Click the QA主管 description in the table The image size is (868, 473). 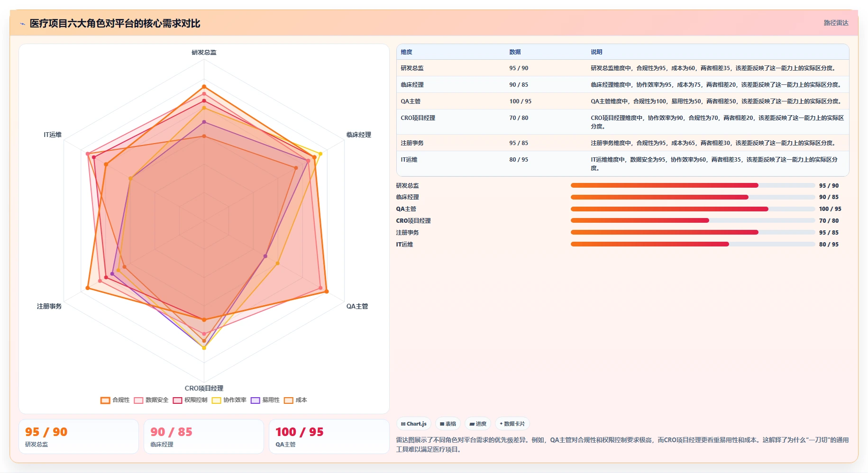pos(716,101)
